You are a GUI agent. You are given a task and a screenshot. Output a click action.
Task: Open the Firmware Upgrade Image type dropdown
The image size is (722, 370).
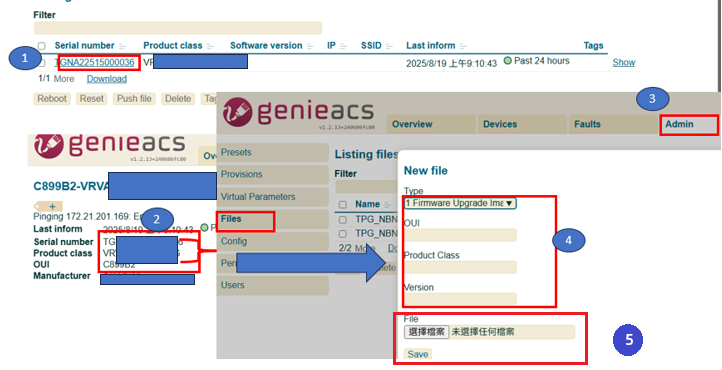460,203
